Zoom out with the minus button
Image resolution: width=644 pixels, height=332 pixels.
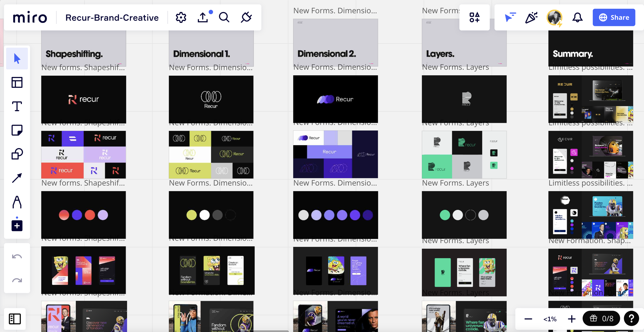pyautogui.click(x=528, y=319)
